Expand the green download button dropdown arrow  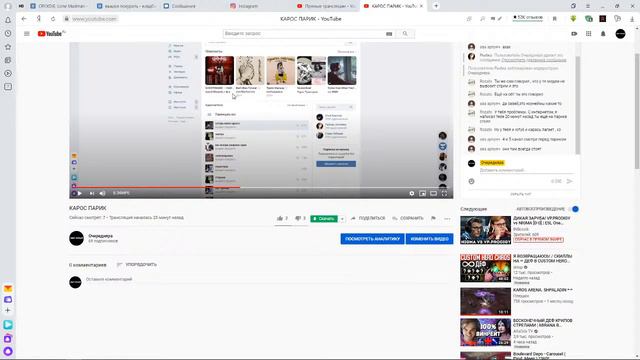[x=342, y=219]
